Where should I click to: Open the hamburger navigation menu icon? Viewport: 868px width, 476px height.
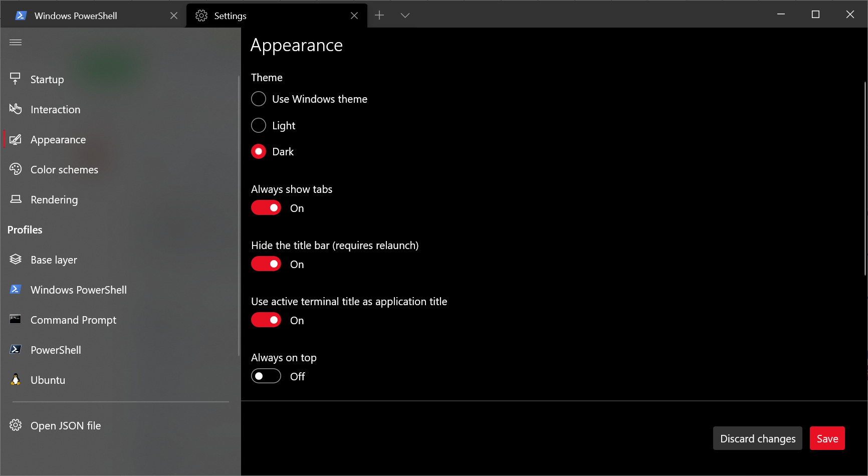16,42
